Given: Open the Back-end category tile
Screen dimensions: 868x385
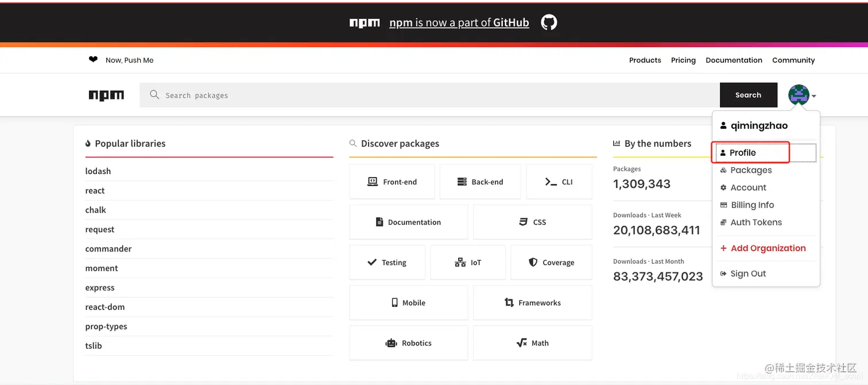Looking at the screenshot, I should 480,182.
